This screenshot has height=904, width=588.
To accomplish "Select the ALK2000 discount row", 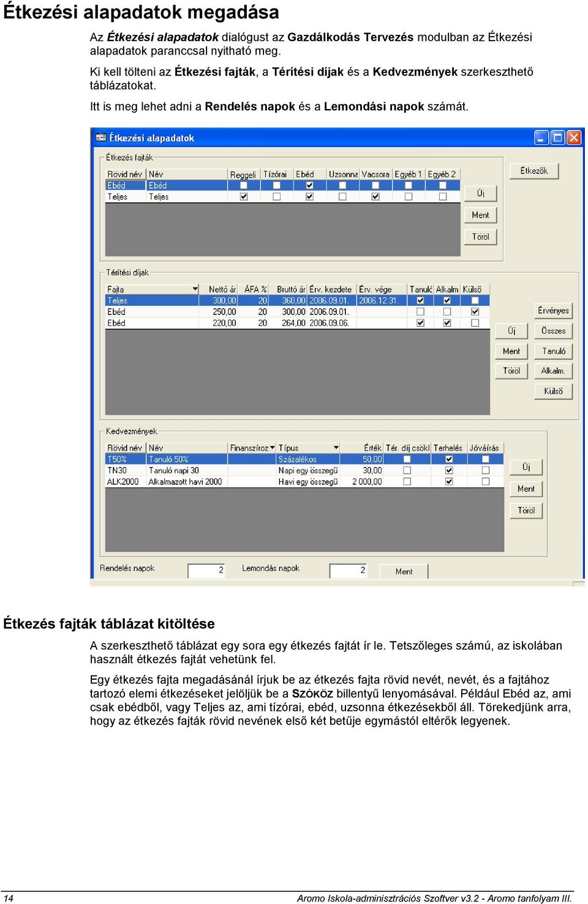I will (304, 482).
